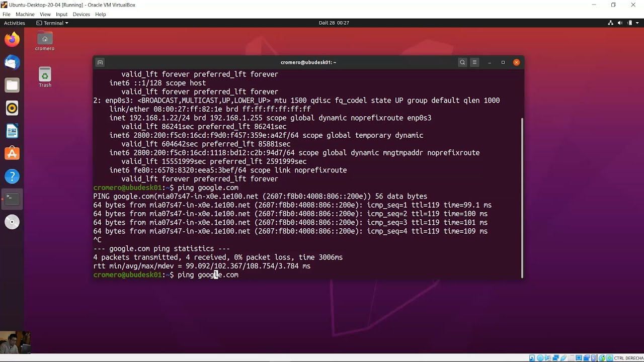Click the 'inet6 fe80::6578' link address line
Image resolution: width=644 pixels, height=362 pixels.
[x=228, y=170]
